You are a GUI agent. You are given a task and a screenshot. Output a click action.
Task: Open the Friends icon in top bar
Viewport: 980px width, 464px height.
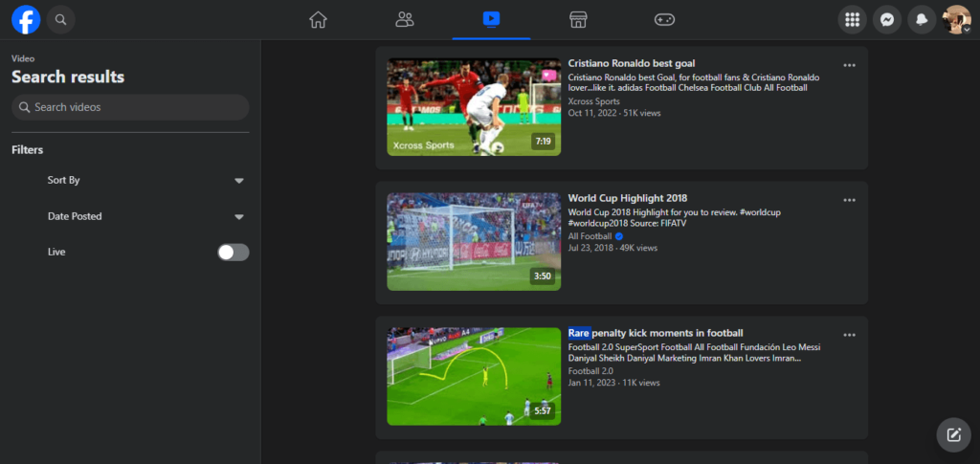[x=405, y=19]
